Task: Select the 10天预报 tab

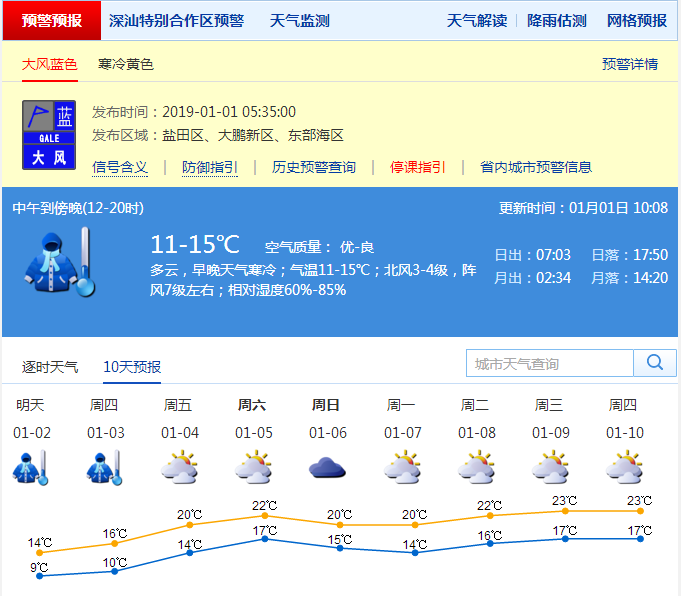Action: point(132,367)
